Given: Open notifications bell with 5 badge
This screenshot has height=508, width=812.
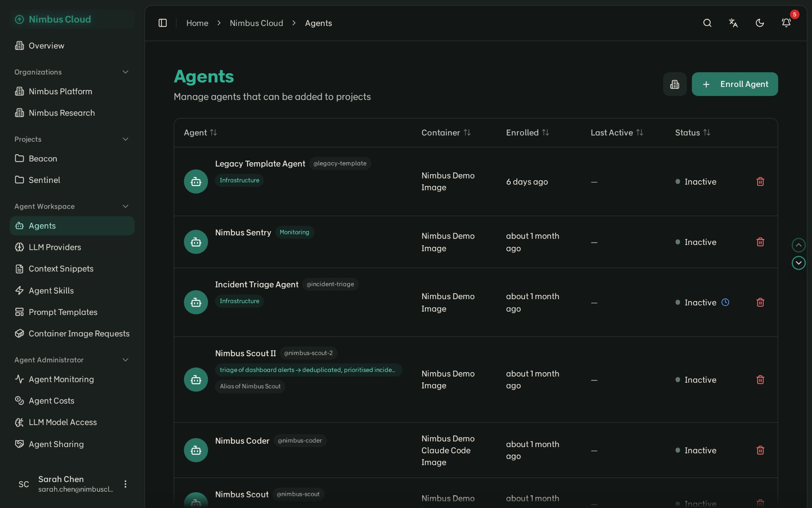Looking at the screenshot, I should [786, 23].
